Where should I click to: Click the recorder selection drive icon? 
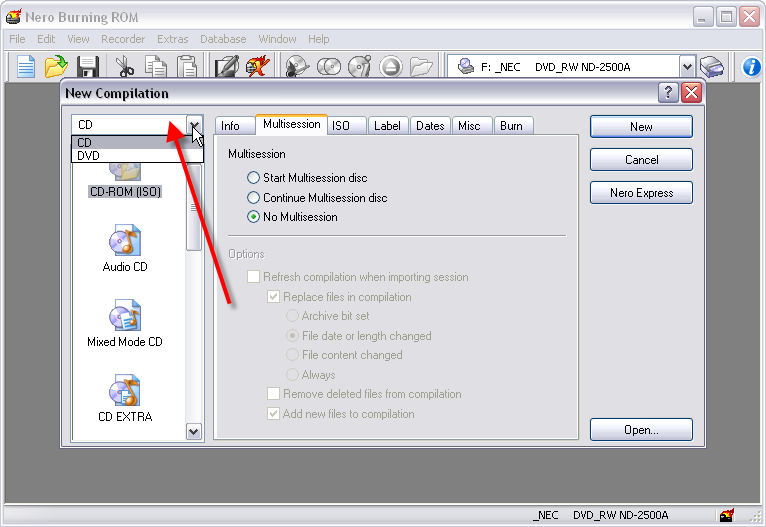712,67
